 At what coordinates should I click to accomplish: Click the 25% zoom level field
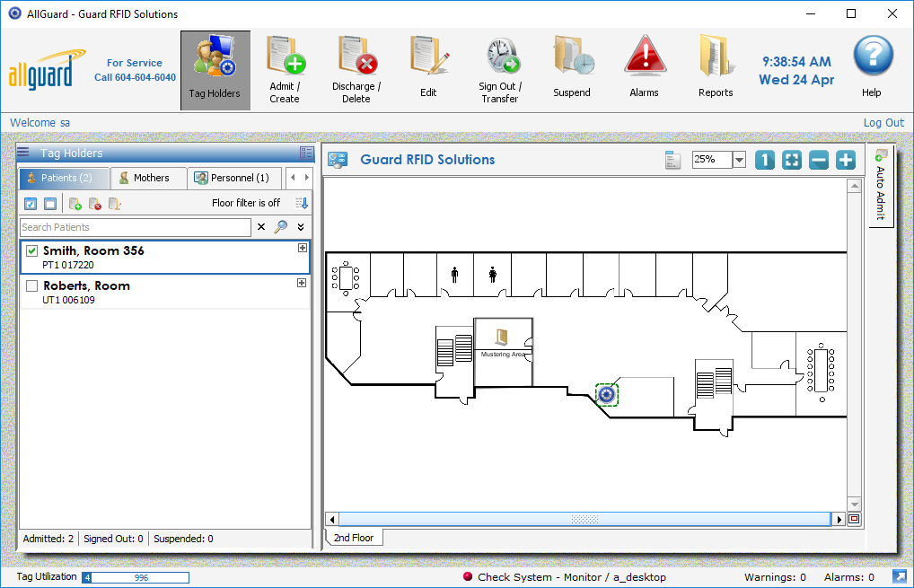click(711, 159)
